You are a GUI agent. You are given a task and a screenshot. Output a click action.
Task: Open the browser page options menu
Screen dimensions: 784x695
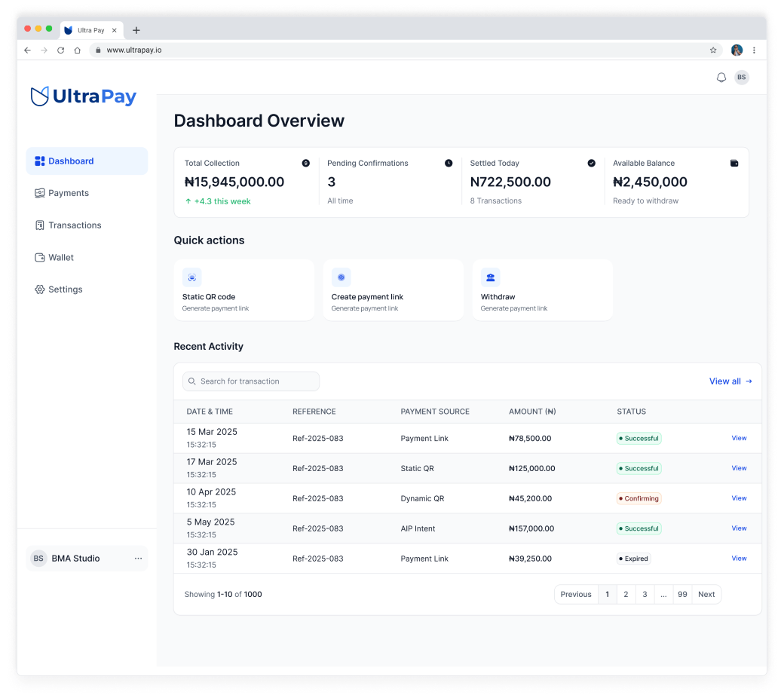[754, 50]
